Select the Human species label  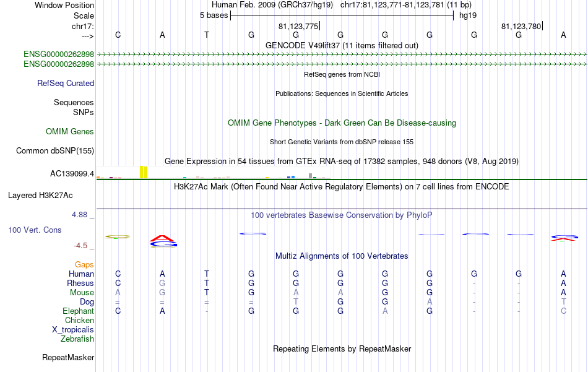[x=81, y=274]
